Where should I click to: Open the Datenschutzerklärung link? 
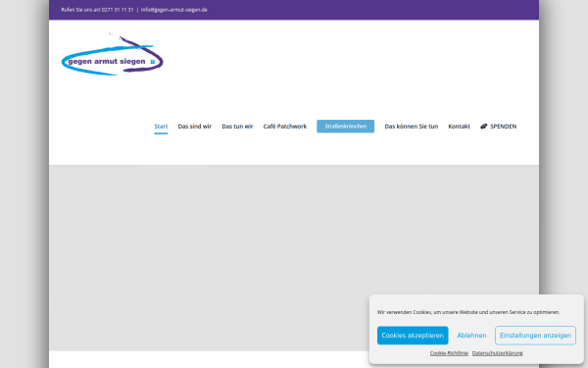tap(497, 353)
